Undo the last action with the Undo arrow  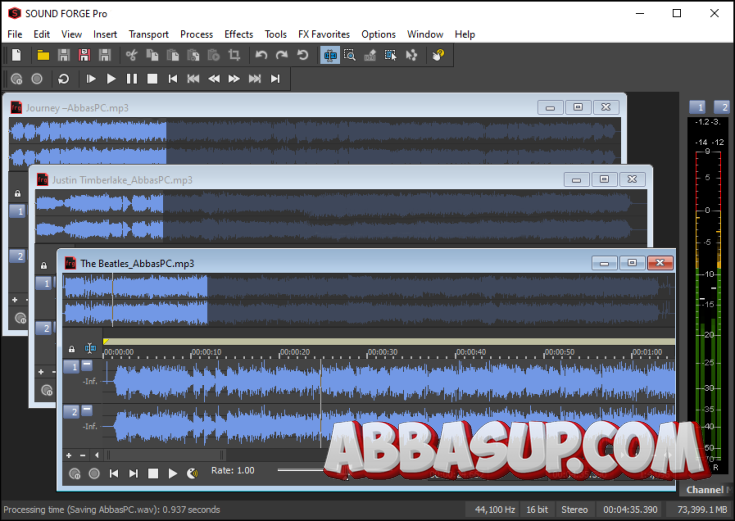tap(261, 55)
